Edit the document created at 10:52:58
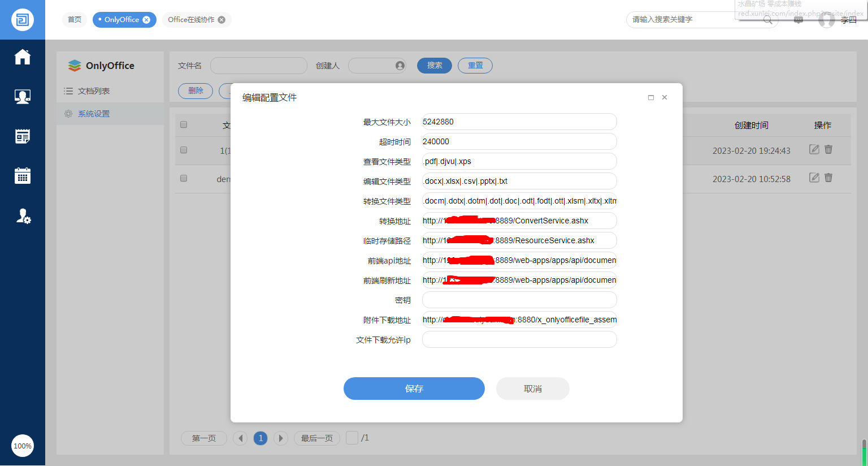Screen dimensions: 868x466 point(814,178)
